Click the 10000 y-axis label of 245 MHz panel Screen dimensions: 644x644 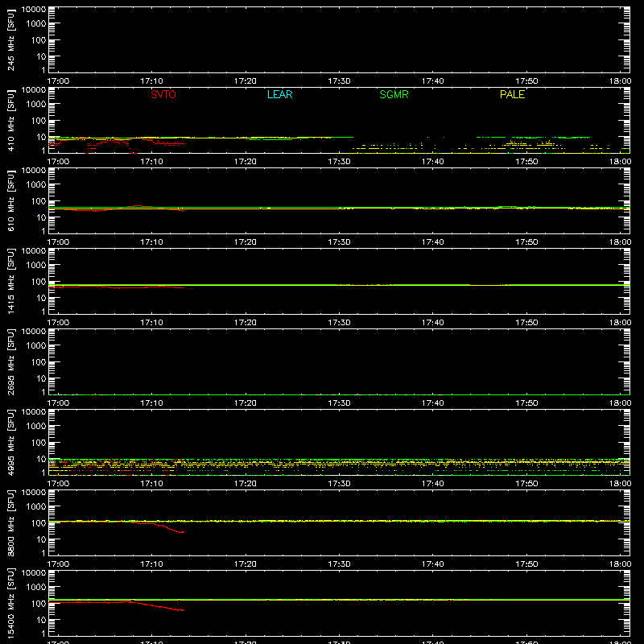pyautogui.click(x=34, y=10)
